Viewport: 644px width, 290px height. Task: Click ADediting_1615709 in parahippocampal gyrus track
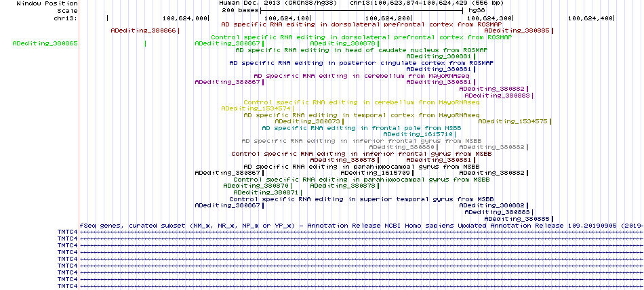tap(375, 173)
